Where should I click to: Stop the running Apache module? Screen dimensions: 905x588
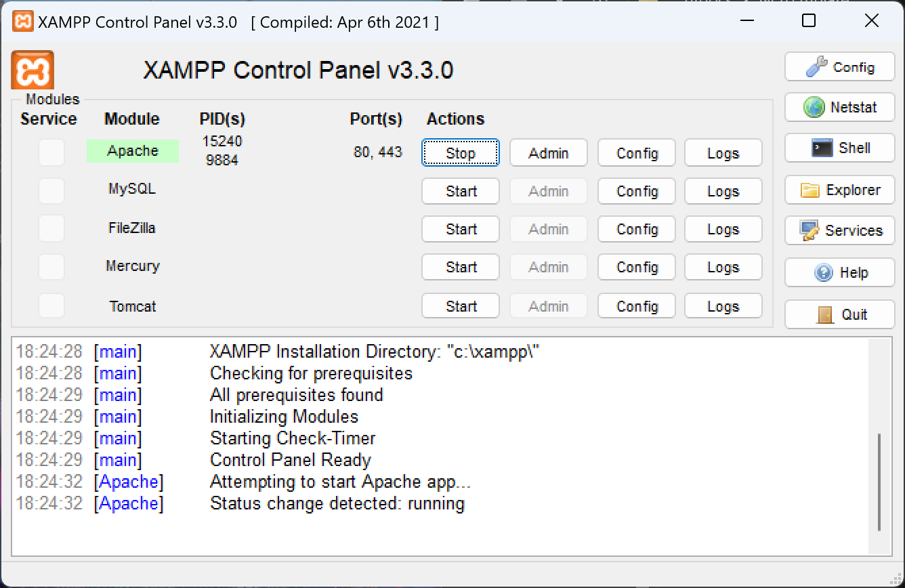(460, 153)
